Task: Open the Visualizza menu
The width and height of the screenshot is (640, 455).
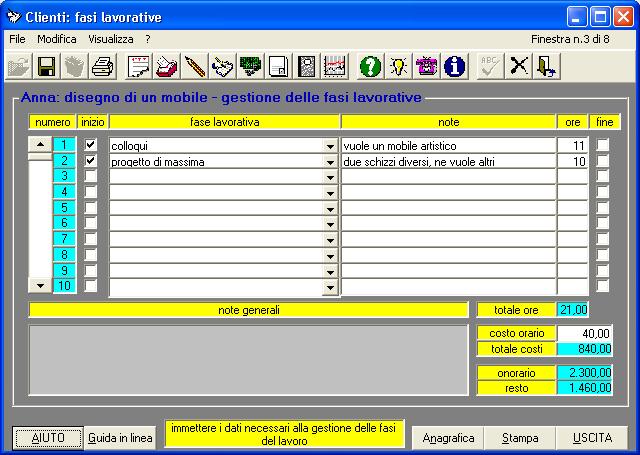Action: tap(110, 38)
